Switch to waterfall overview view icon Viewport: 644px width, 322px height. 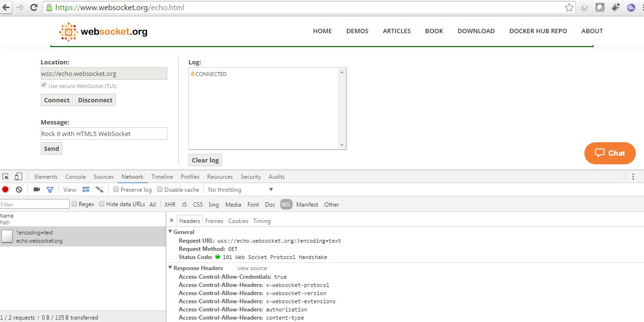pyautogui.click(x=99, y=190)
